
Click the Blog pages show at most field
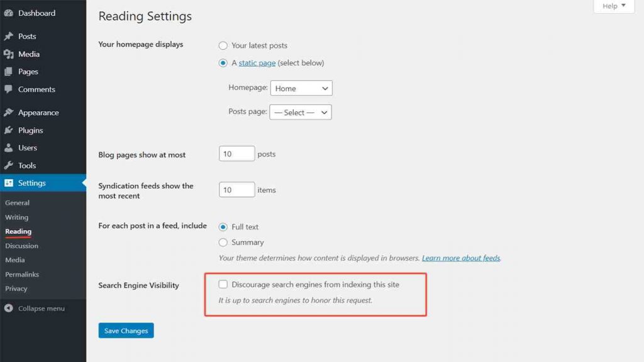point(236,153)
